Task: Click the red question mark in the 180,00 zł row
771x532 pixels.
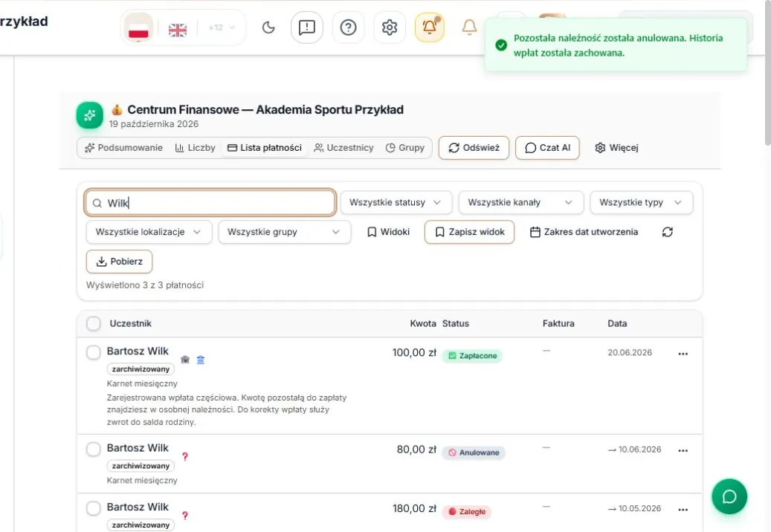Action: (185, 516)
